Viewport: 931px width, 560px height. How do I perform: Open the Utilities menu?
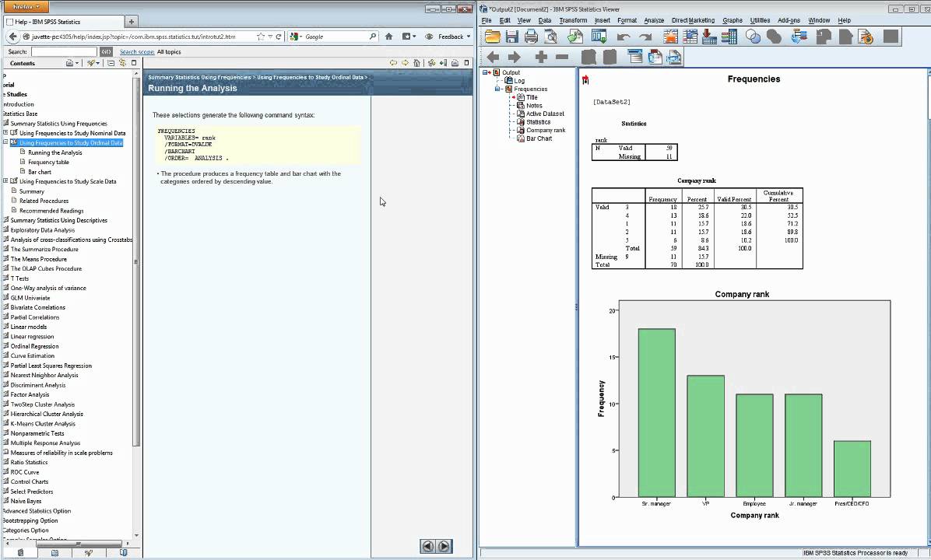pyautogui.click(x=760, y=20)
